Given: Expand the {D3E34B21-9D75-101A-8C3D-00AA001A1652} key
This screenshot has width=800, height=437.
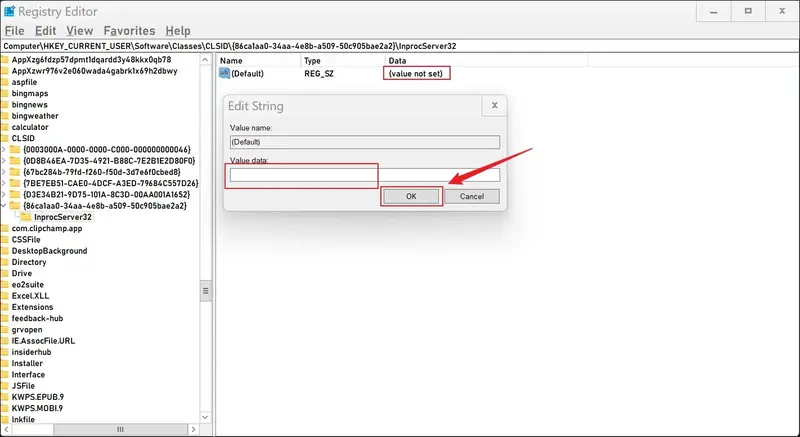Looking at the screenshot, I should [4, 194].
